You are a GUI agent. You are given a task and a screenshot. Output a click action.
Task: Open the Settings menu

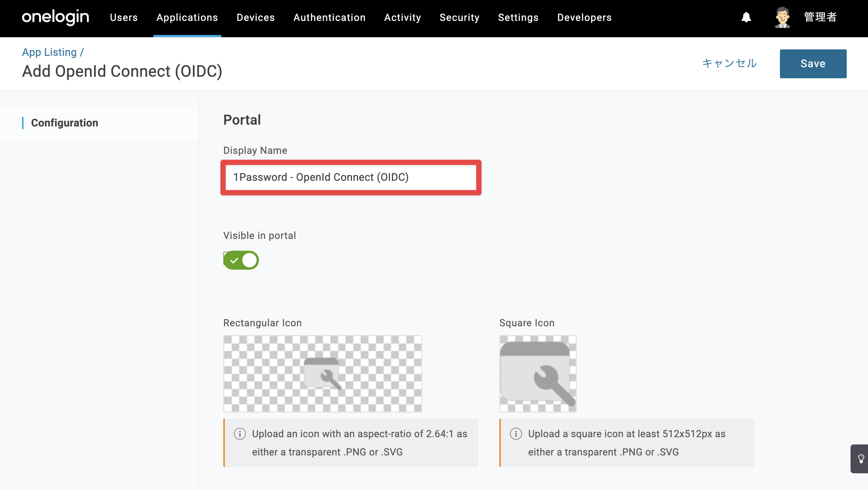coord(518,17)
